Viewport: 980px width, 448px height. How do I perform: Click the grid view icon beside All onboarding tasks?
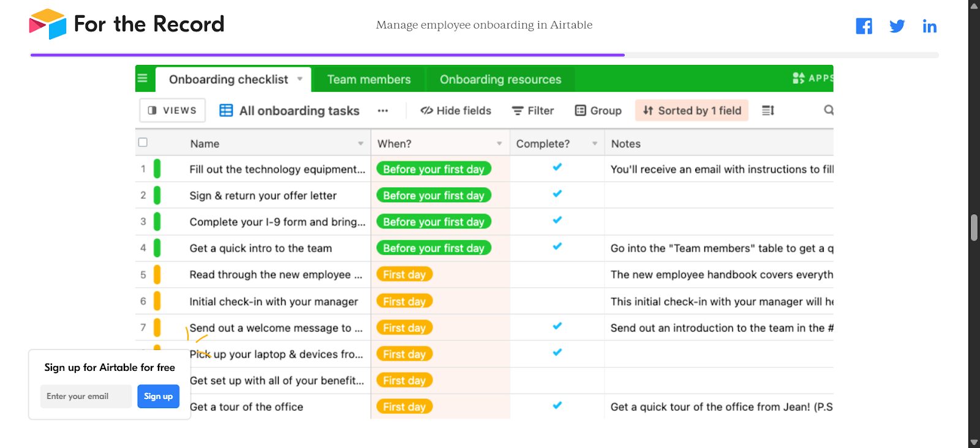tap(226, 110)
